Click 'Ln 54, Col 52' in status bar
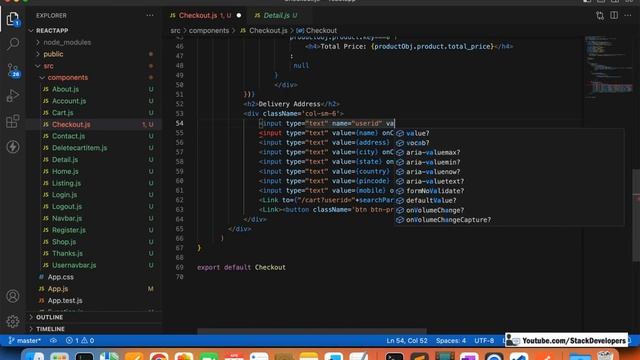 pyautogui.click(x=407, y=340)
